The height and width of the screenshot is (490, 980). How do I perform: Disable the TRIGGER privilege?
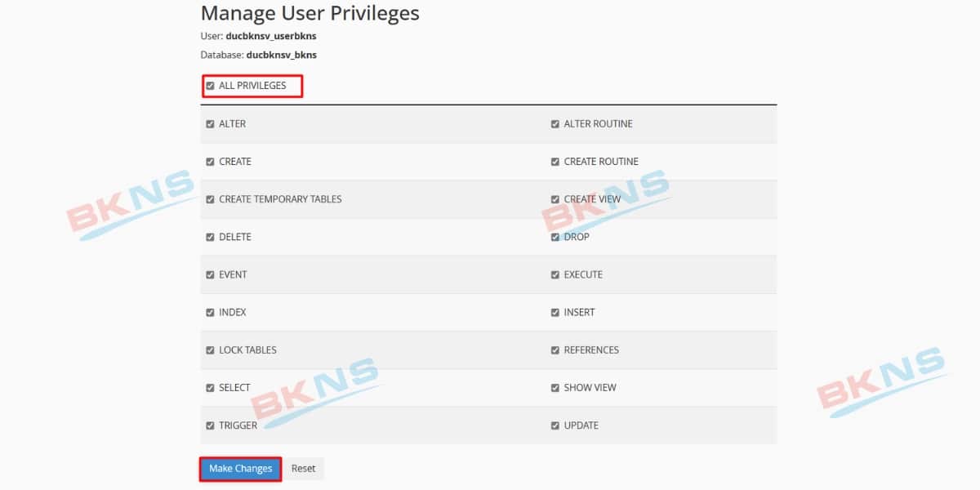210,425
